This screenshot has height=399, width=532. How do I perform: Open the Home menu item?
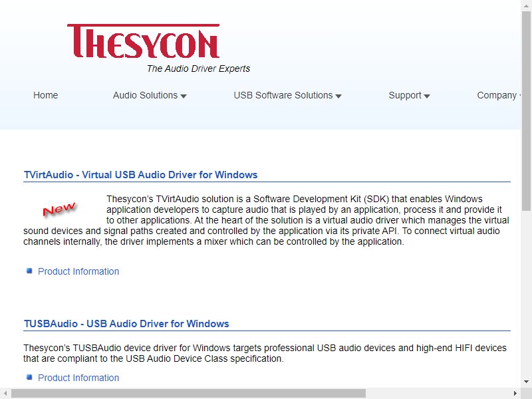(x=45, y=95)
